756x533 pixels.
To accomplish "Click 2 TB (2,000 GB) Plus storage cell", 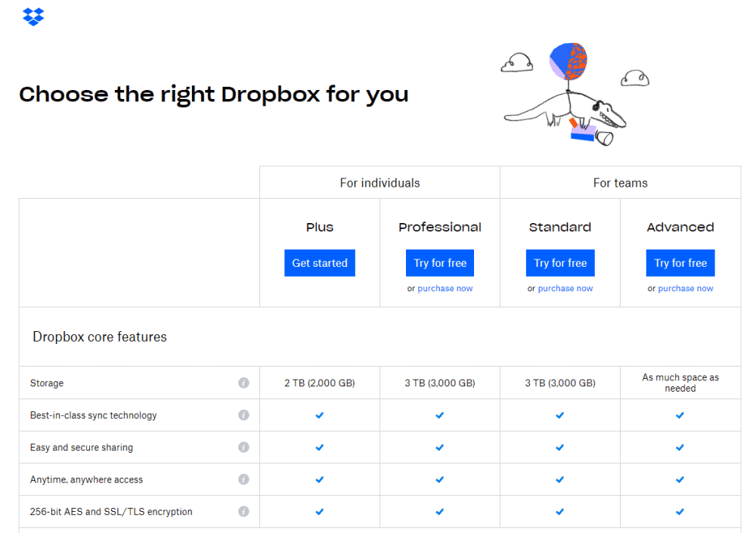I will (x=320, y=383).
